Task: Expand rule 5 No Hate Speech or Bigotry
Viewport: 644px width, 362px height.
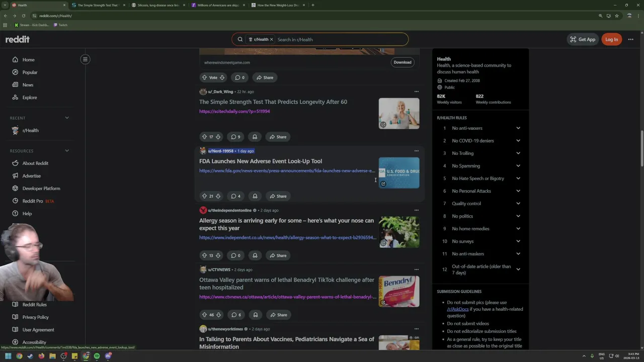Action: [518, 178]
